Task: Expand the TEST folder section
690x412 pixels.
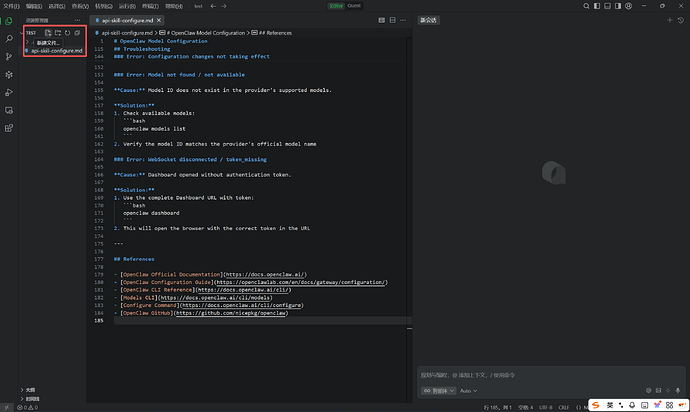Action: [30, 33]
